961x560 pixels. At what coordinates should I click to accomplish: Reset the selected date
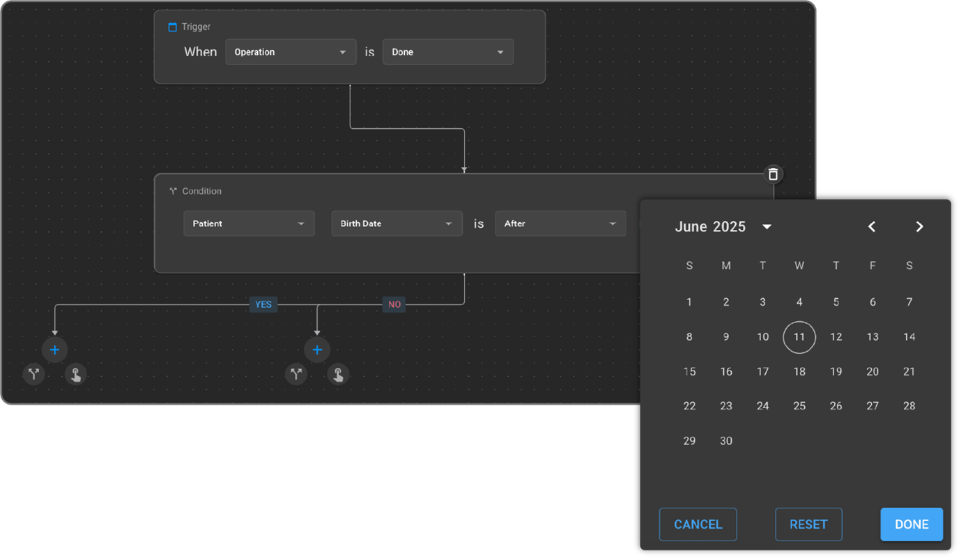point(808,524)
